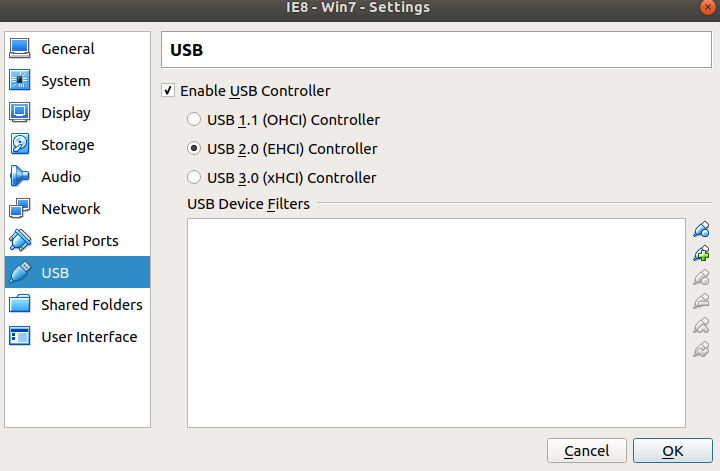This screenshot has height=471, width=720.
Task: Move the selected USB filter up
Action: (x=701, y=326)
